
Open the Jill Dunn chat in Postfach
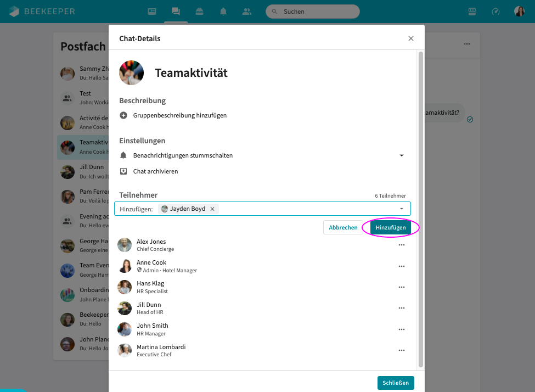point(84,171)
